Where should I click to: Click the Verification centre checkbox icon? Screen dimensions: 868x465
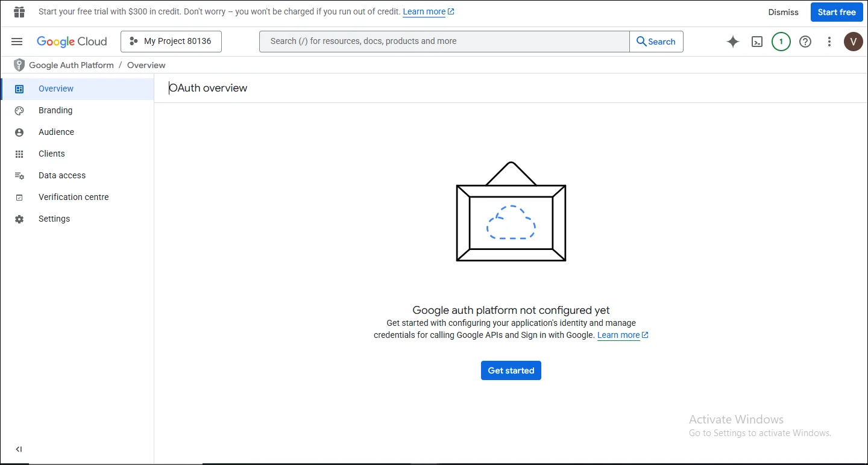(x=19, y=198)
